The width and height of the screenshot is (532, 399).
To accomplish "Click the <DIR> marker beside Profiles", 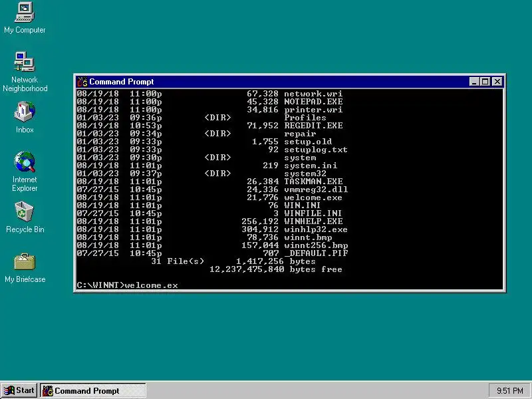I will click(x=217, y=118).
